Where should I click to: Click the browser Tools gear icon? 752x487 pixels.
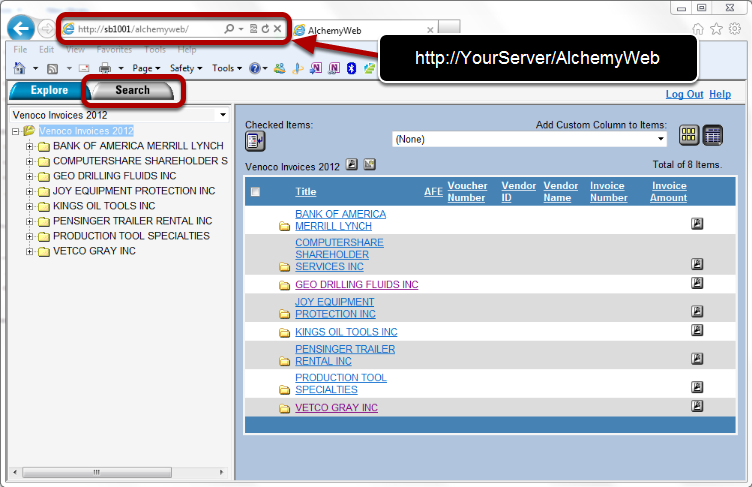tap(734, 29)
